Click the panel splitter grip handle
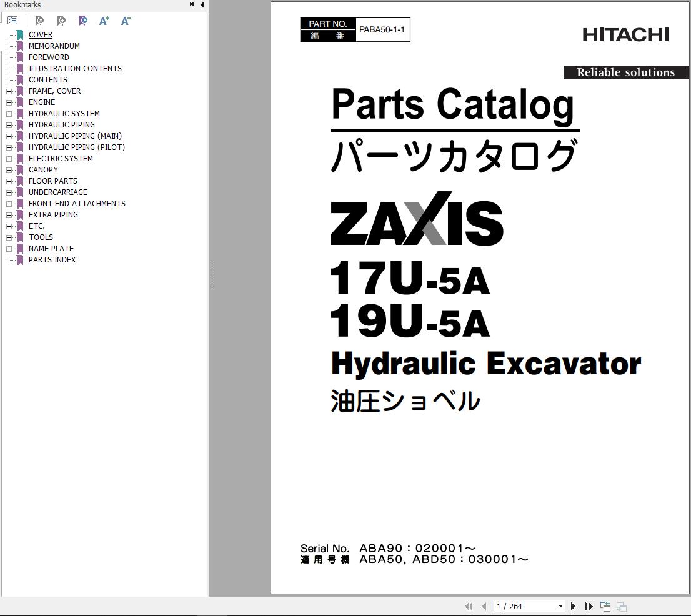The width and height of the screenshot is (691, 616). pos(212,273)
